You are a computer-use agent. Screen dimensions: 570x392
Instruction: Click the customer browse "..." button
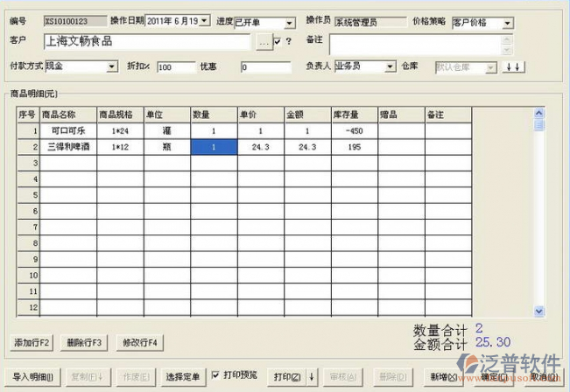tap(264, 41)
